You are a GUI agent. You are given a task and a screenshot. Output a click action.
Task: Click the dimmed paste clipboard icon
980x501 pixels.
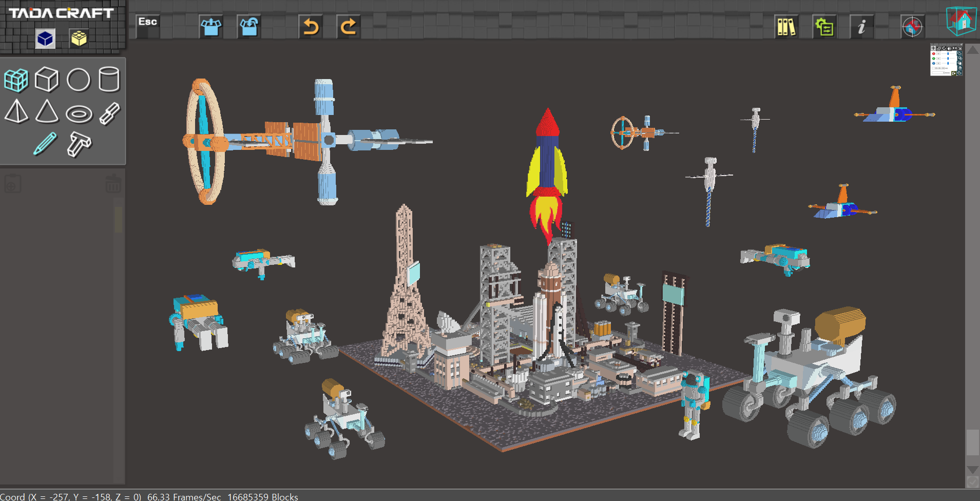click(13, 183)
